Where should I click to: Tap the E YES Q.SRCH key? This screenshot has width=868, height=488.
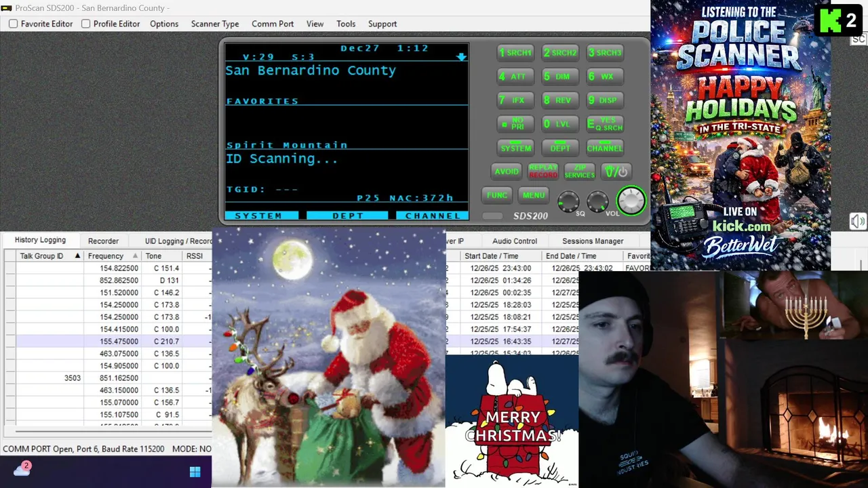605,125
